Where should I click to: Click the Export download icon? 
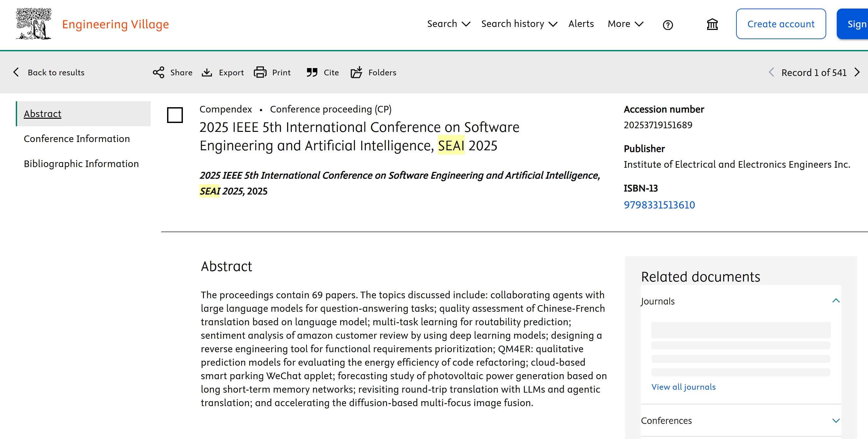pos(207,72)
